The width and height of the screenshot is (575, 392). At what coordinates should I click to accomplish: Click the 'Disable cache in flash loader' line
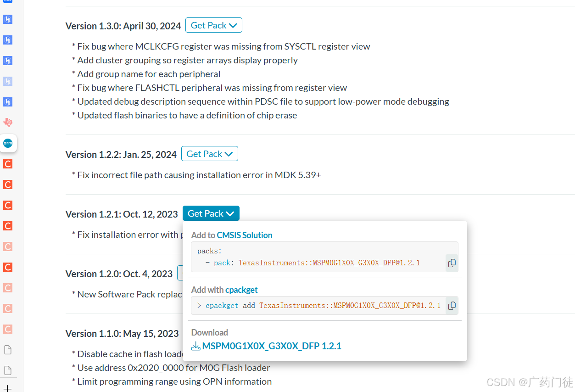click(128, 354)
